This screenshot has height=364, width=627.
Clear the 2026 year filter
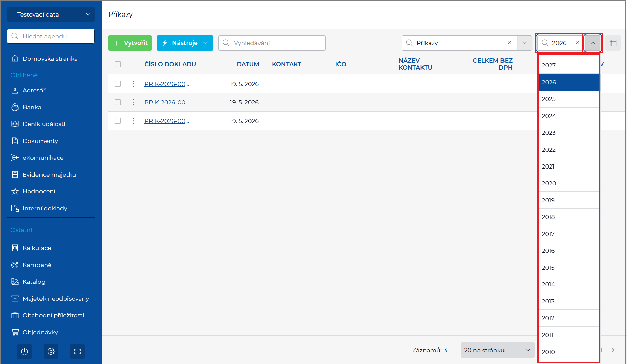(x=577, y=43)
